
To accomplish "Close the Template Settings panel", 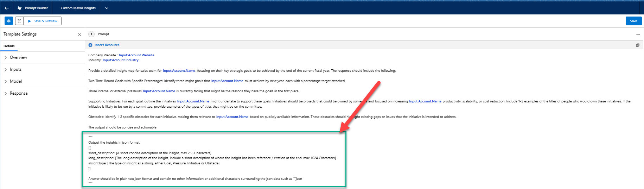I will click(79, 34).
